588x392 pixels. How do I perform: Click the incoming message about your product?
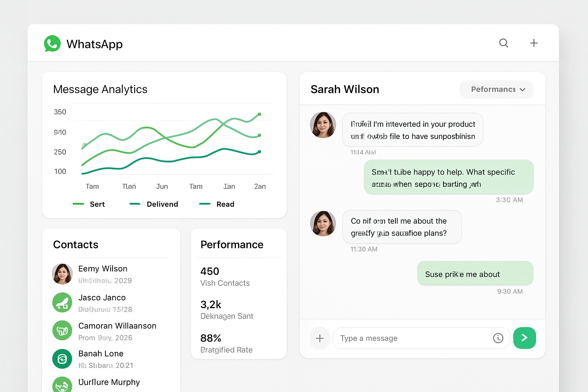[x=413, y=130]
